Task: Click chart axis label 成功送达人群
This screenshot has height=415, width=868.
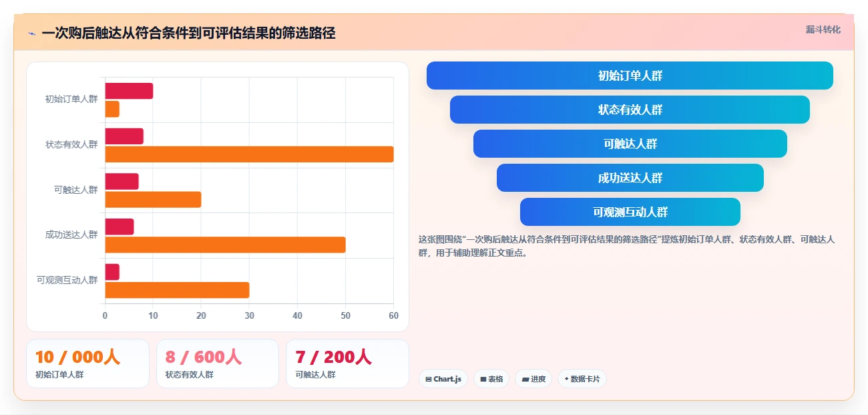Action: pyautogui.click(x=71, y=235)
